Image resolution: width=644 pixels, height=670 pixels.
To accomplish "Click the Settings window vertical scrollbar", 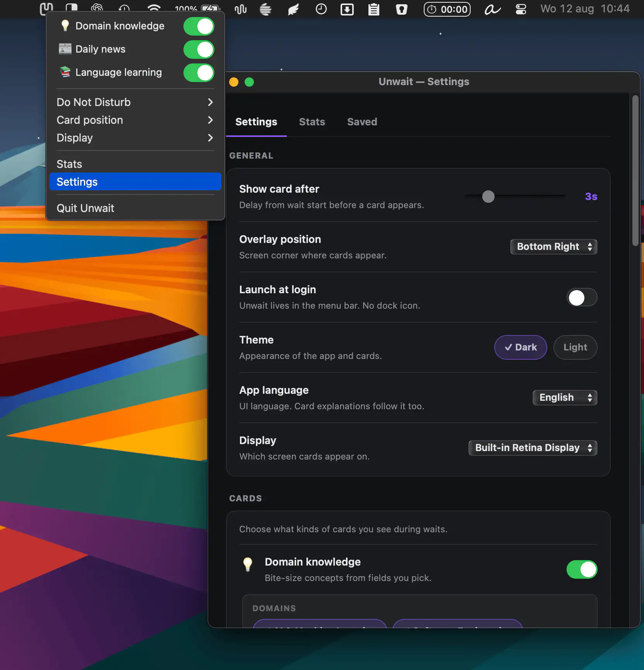I will [x=635, y=170].
